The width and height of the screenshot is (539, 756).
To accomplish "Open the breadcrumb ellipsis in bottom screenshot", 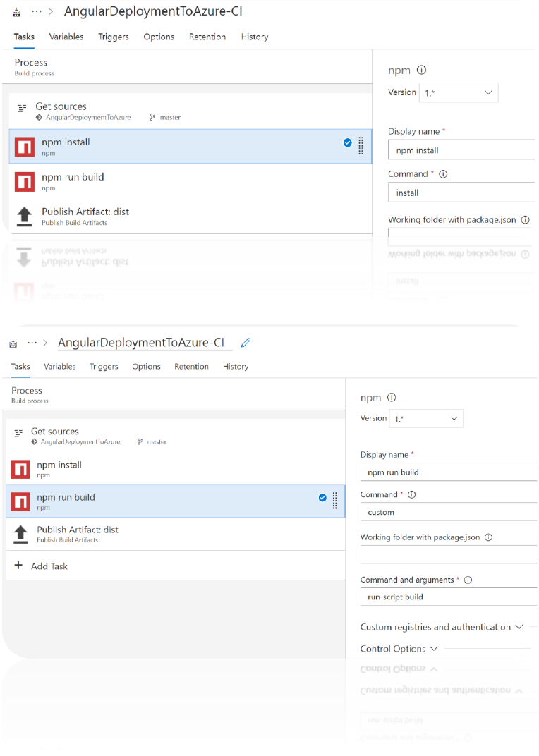I will pyautogui.click(x=32, y=343).
